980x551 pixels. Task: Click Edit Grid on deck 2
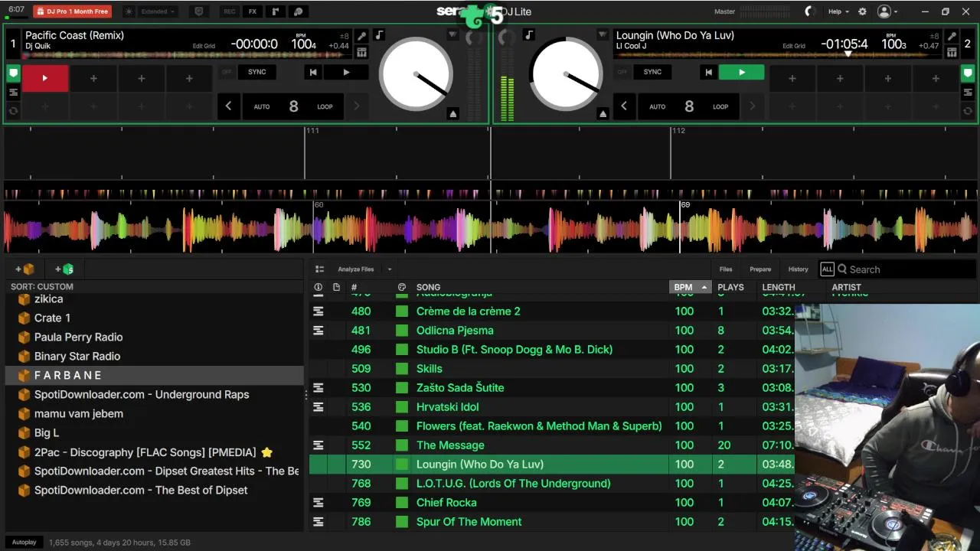click(x=794, y=46)
